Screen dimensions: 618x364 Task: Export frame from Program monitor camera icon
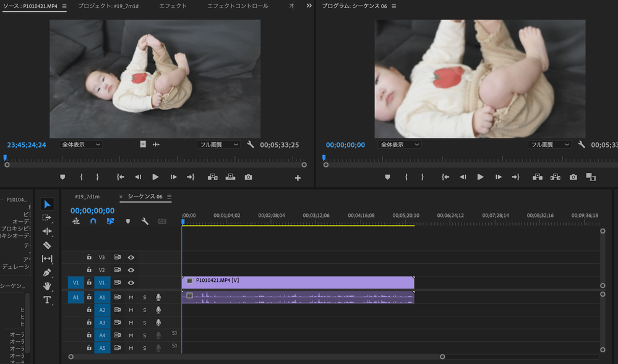pos(573,177)
